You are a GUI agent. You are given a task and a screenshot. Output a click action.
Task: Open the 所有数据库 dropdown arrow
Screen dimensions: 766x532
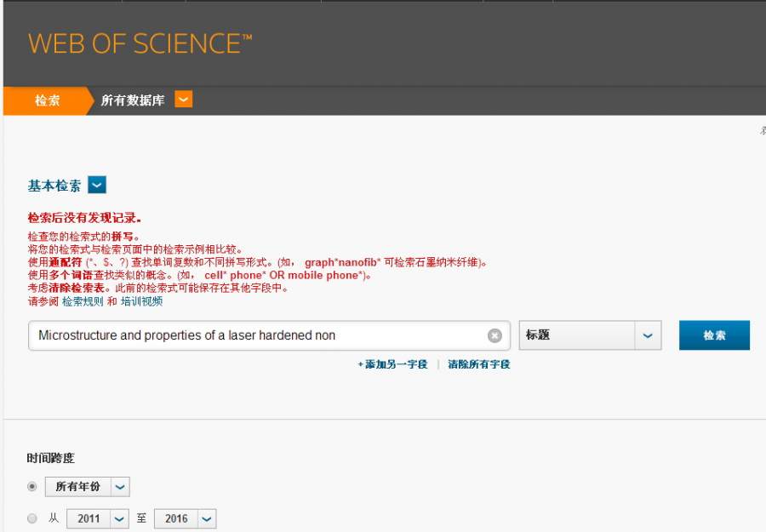pos(183,100)
